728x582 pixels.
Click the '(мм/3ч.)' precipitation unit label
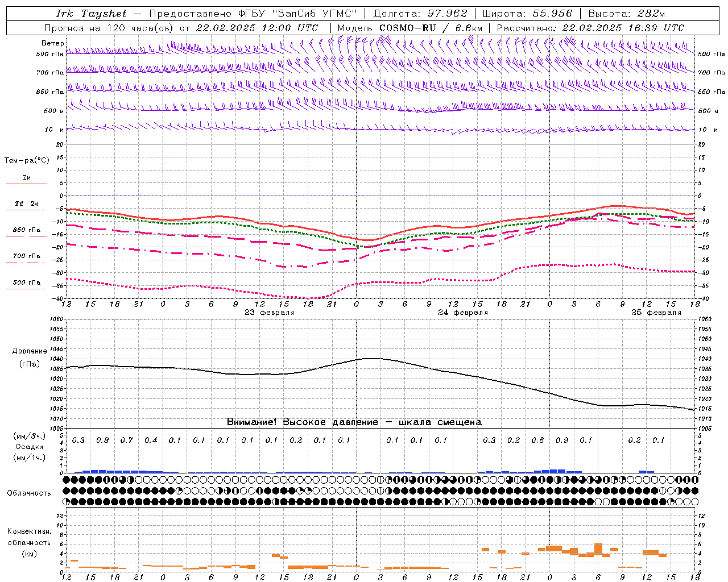(30, 436)
